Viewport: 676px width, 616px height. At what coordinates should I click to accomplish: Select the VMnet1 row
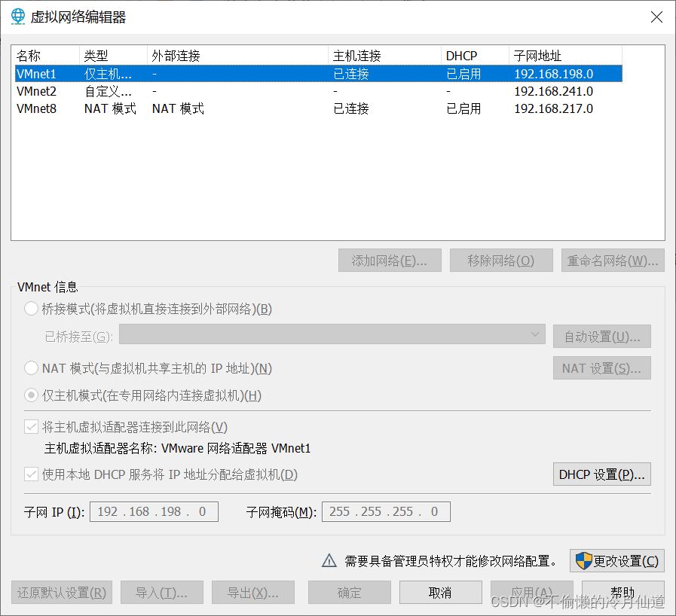click(x=318, y=74)
